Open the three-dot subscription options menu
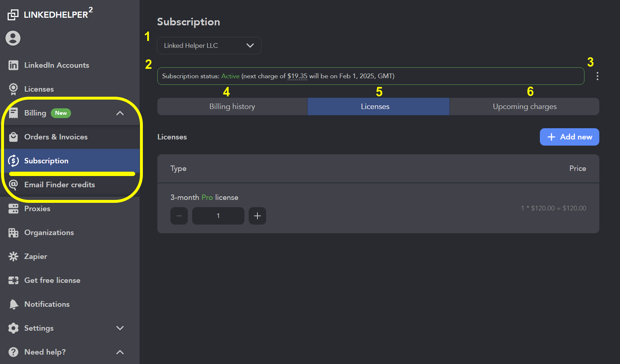Viewport: 620px width, 364px height. pos(597,76)
